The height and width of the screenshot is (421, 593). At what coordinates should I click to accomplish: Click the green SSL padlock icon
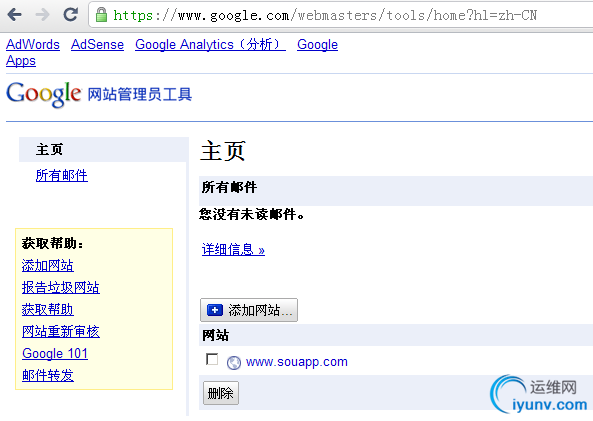click(101, 15)
